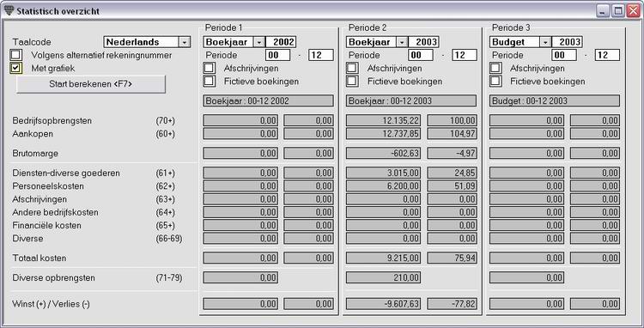Click the Personeelskosten row label
The height and width of the screenshot is (328, 644).
(48, 186)
